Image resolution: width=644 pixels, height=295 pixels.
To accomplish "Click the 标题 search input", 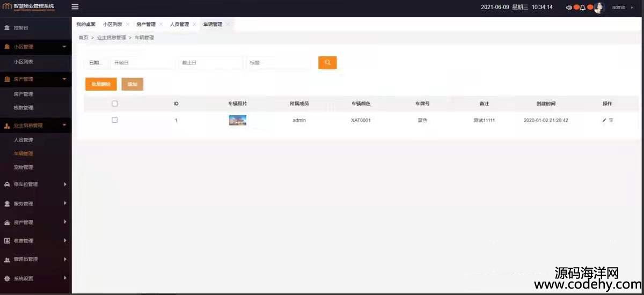I will [279, 63].
